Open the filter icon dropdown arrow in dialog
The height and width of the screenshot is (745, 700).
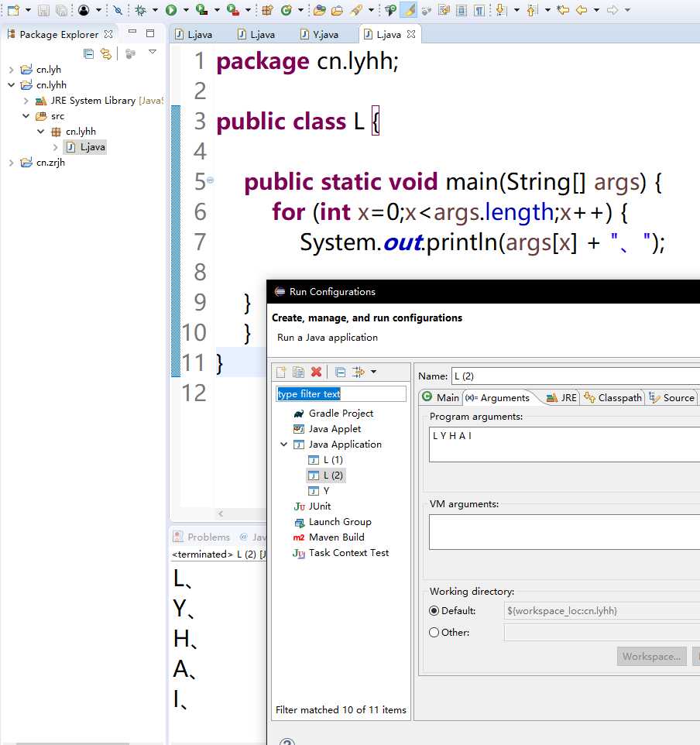[x=373, y=372]
